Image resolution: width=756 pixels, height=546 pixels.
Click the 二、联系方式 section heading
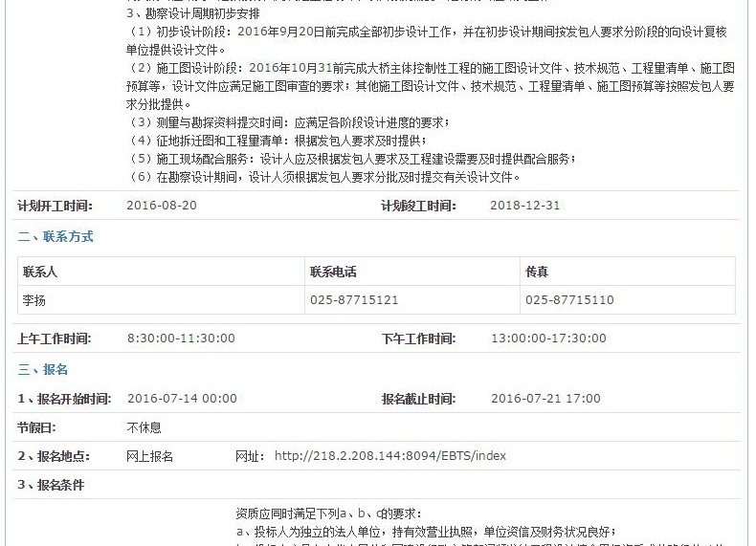tap(56, 236)
